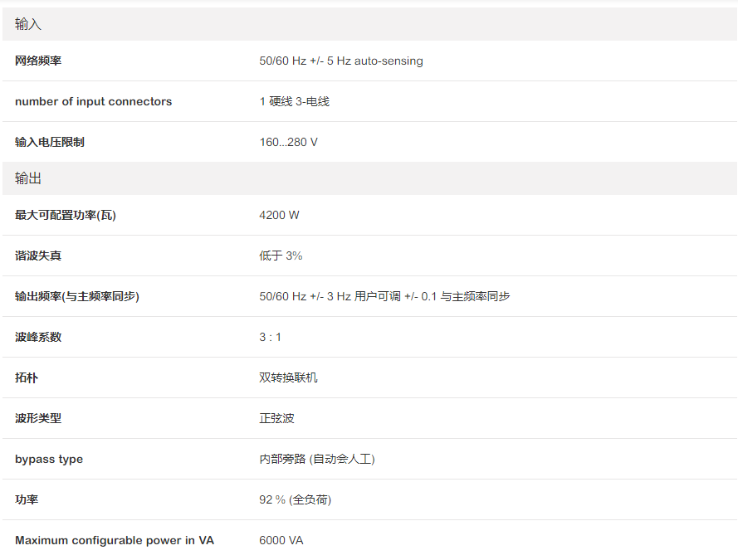Select the 160...280 V value
738x560 pixels.
288,142
